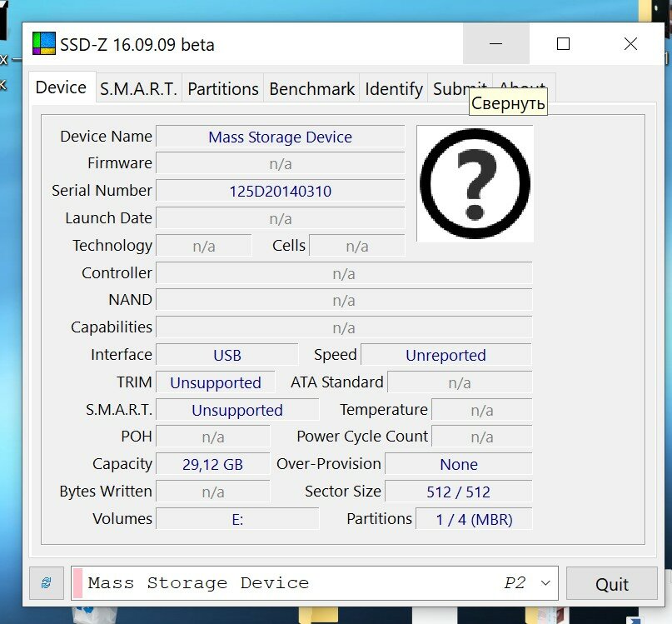The width and height of the screenshot is (672, 624).
Task: Click the Volumes value E:
Action: (237, 519)
